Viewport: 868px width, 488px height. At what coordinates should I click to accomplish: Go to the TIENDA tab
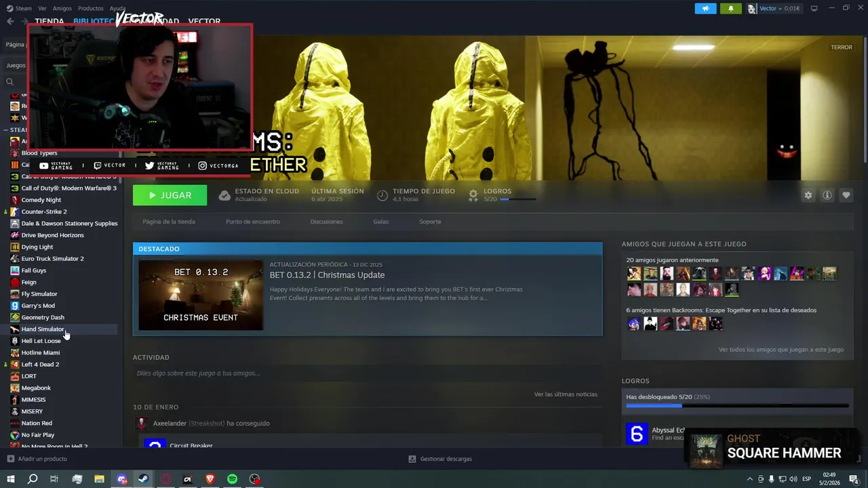(49, 21)
